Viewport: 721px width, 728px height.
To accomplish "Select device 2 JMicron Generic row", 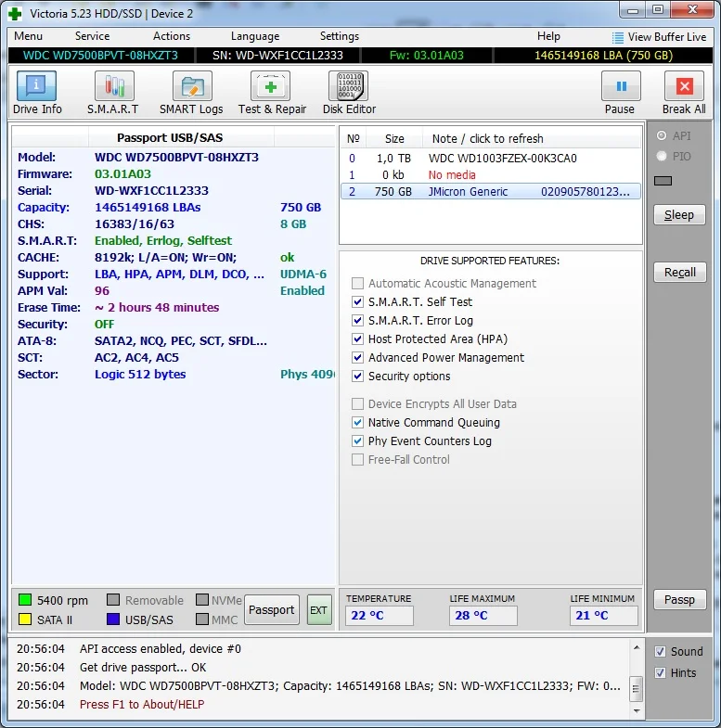I will (x=491, y=192).
